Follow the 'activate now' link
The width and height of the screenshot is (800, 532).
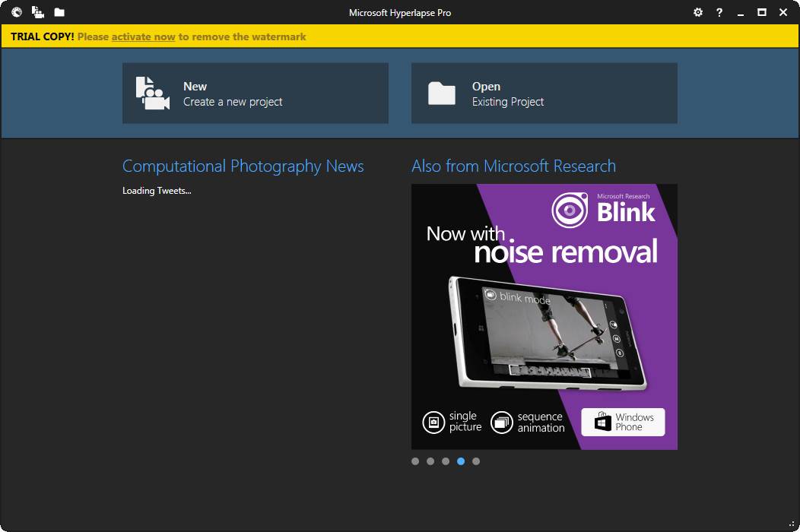click(x=144, y=36)
